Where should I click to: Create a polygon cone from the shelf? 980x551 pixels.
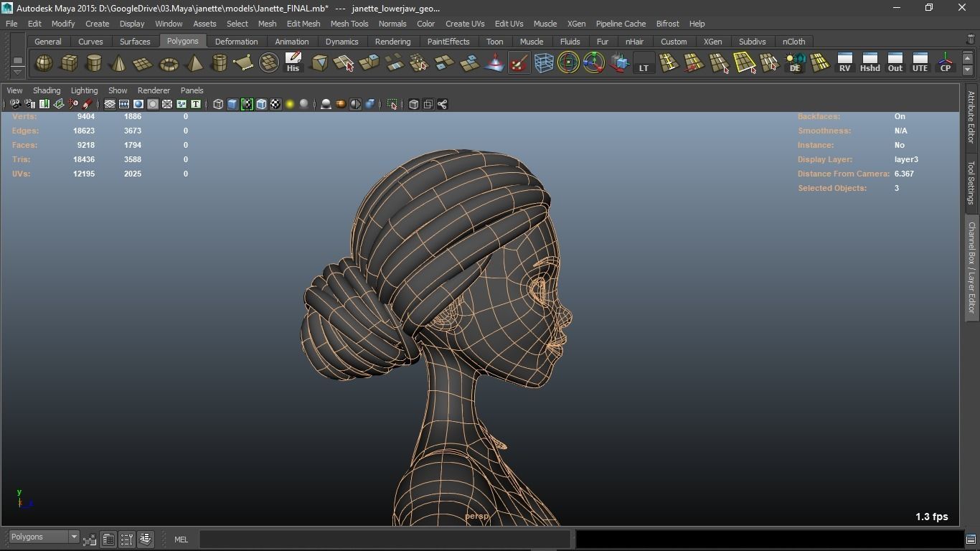coord(119,63)
